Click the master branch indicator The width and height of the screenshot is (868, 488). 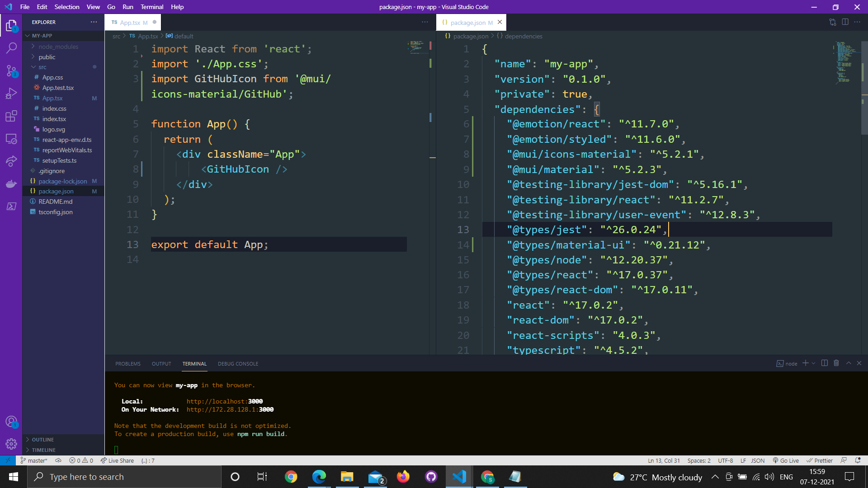(x=34, y=460)
